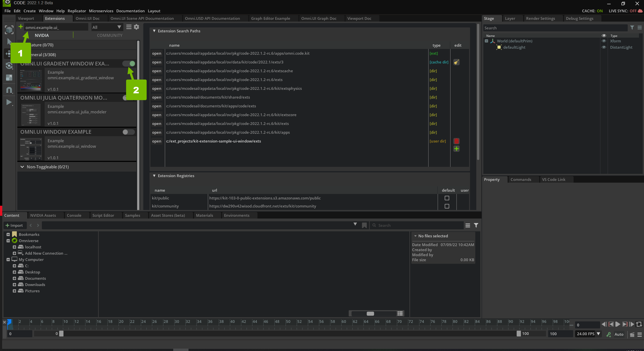Open the extensions list options hamburger icon
The width and height of the screenshot is (644, 351).
tap(129, 27)
